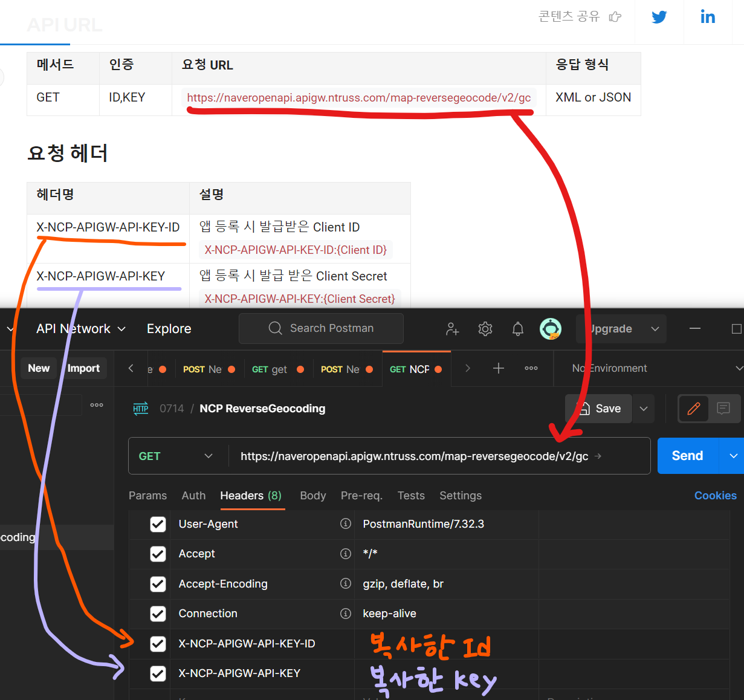Show info for Accept header
The height and width of the screenshot is (700, 744).
click(346, 554)
